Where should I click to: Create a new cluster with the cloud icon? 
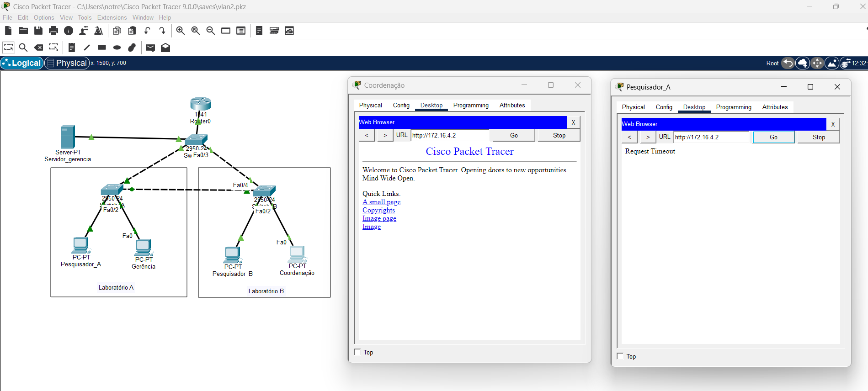[x=803, y=63]
